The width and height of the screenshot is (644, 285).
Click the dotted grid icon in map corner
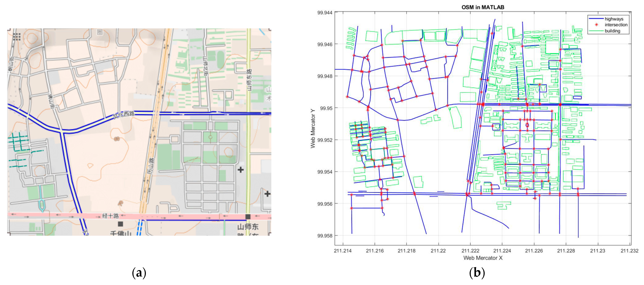pyautogui.click(x=17, y=36)
